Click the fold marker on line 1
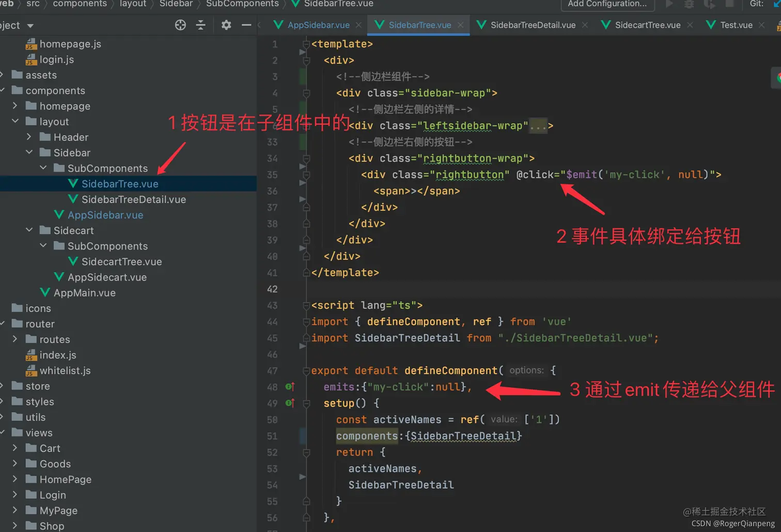This screenshot has width=781, height=532. pyautogui.click(x=306, y=44)
